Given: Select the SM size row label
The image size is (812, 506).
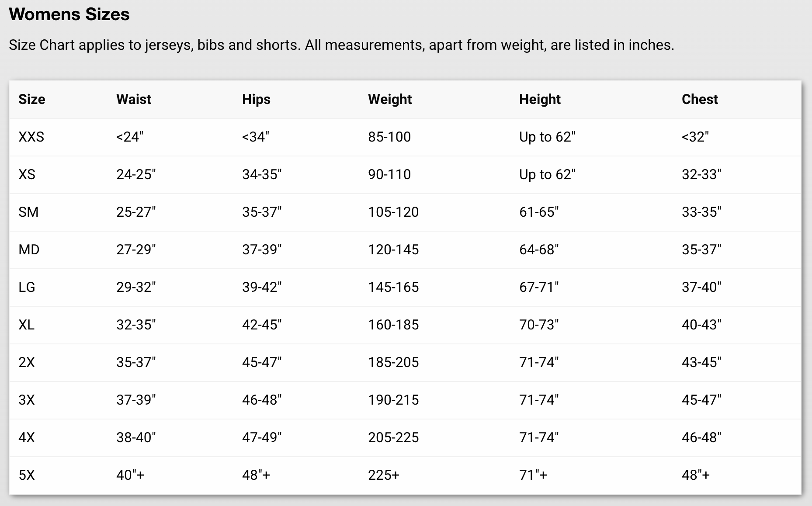Looking at the screenshot, I should 28,212.
